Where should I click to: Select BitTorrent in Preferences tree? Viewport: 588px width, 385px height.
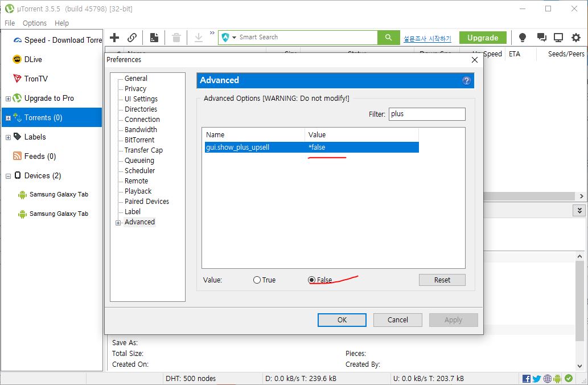(x=139, y=140)
